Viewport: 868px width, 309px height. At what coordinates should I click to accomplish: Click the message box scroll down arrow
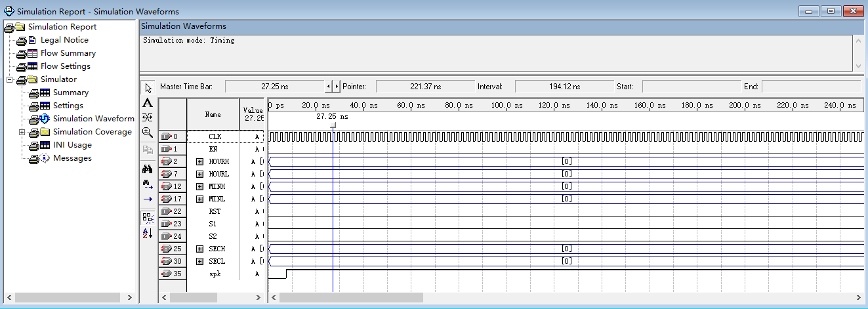859,66
